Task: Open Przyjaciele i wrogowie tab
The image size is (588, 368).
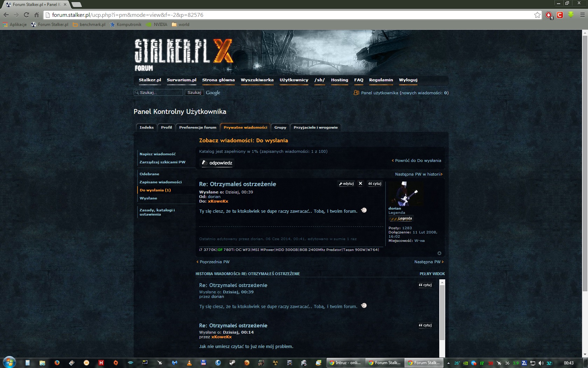Action: click(x=316, y=128)
